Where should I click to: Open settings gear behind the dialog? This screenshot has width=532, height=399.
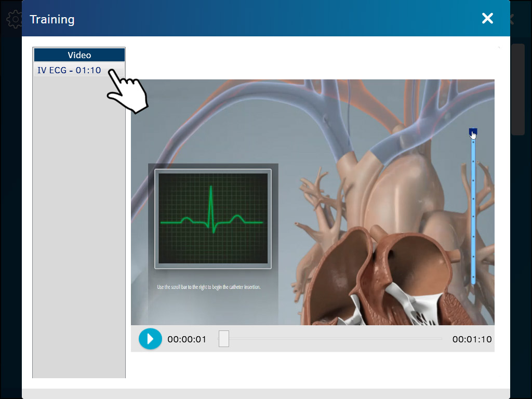14,20
